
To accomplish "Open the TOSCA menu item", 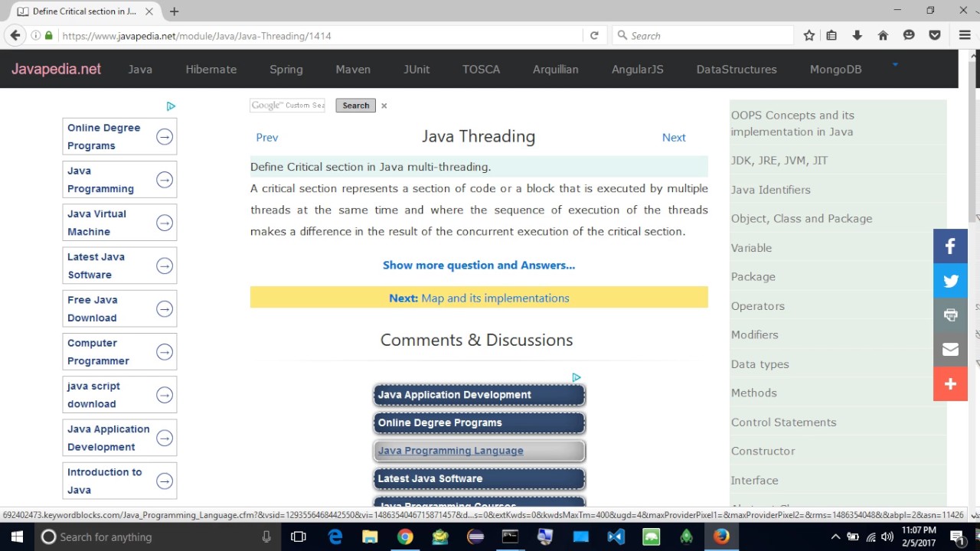I will pyautogui.click(x=481, y=69).
